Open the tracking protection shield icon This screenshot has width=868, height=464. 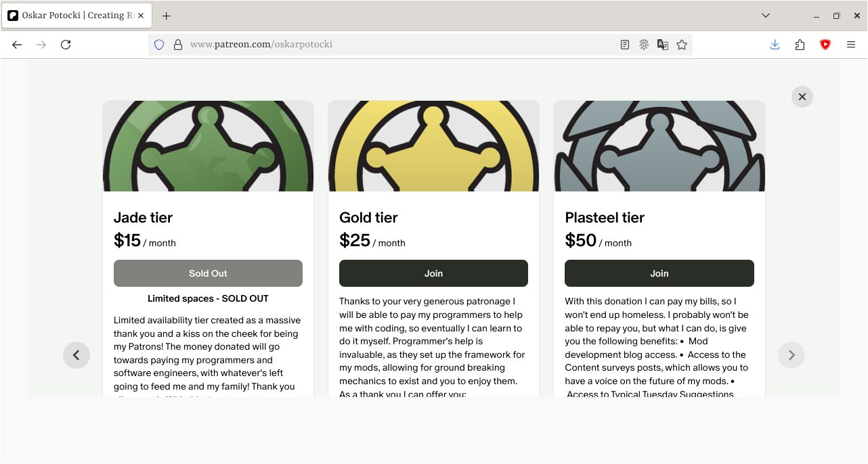tap(159, 45)
